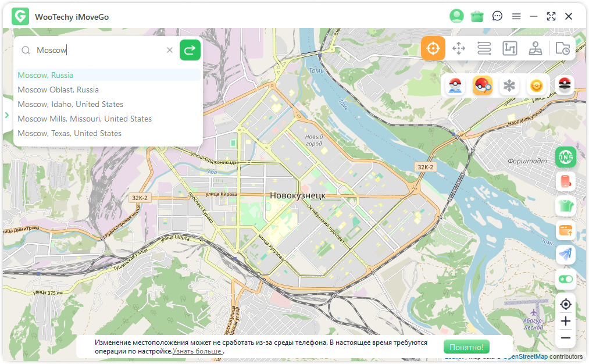Toggle the green switch on right sidebar
Viewport: 589px width, 364px height.
click(565, 279)
